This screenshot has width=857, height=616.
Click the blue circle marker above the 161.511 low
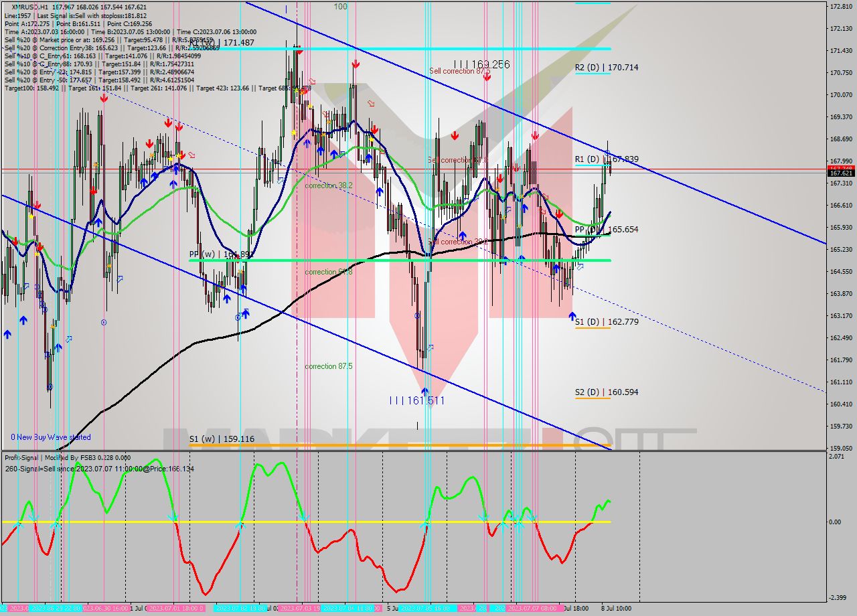point(417,315)
